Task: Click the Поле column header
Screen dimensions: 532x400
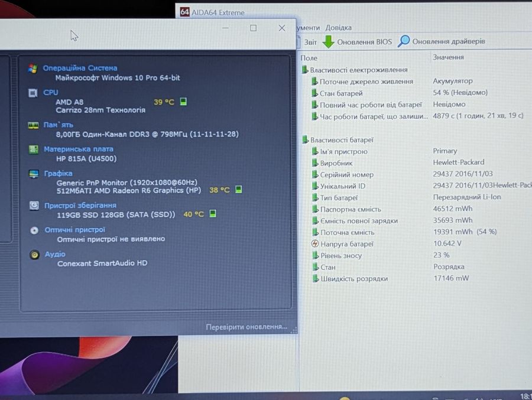Action: coord(309,58)
